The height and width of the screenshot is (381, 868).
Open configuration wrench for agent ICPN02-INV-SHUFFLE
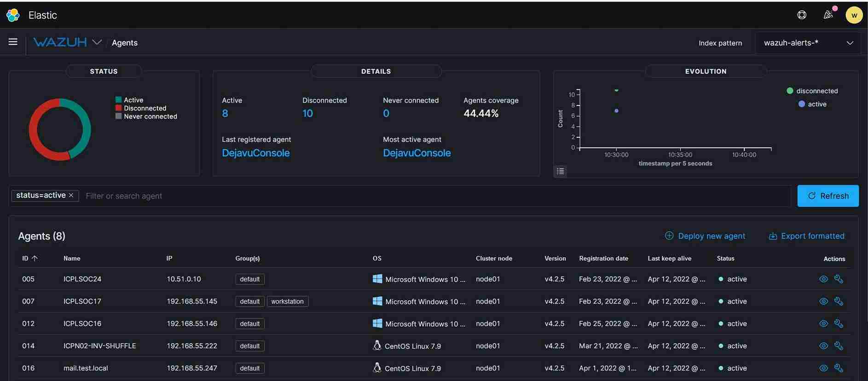click(x=839, y=346)
